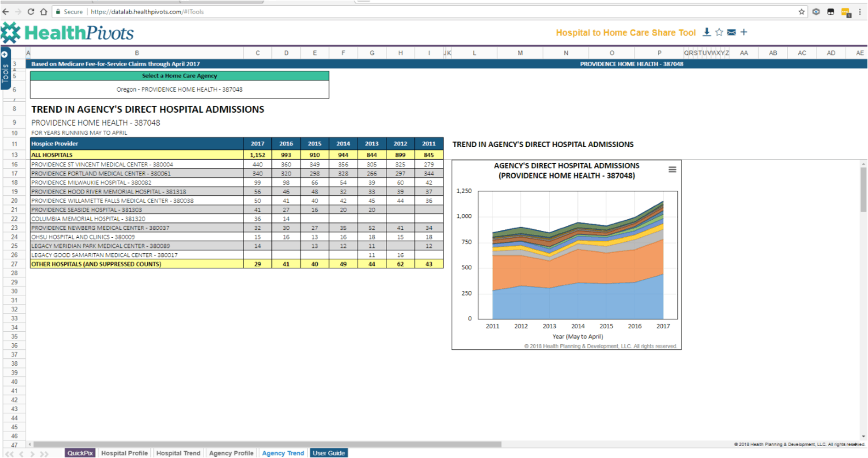The image size is (868, 458).
Task: Click the eye extension icon in Chrome toolbar
Action: pos(816,11)
